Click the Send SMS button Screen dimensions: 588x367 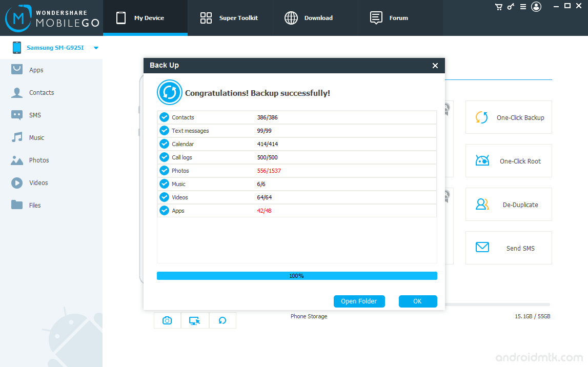509,248
